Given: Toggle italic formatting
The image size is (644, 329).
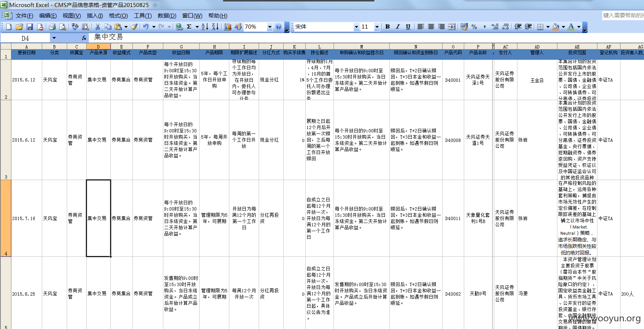Looking at the screenshot, I should (x=398, y=27).
